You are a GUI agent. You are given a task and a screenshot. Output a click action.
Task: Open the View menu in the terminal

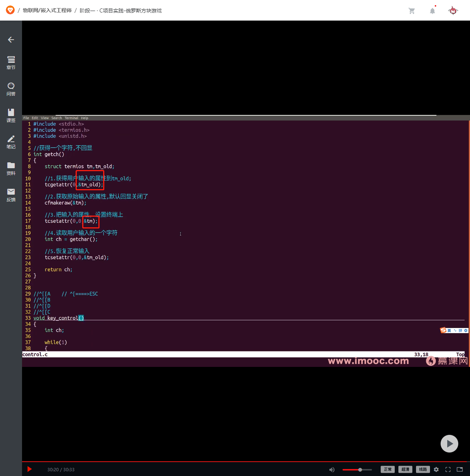pyautogui.click(x=45, y=118)
